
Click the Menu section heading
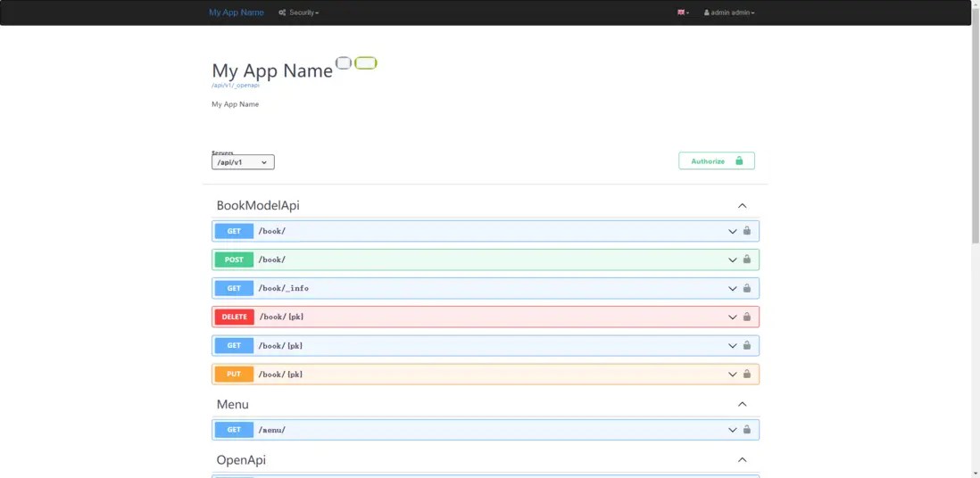pos(232,404)
